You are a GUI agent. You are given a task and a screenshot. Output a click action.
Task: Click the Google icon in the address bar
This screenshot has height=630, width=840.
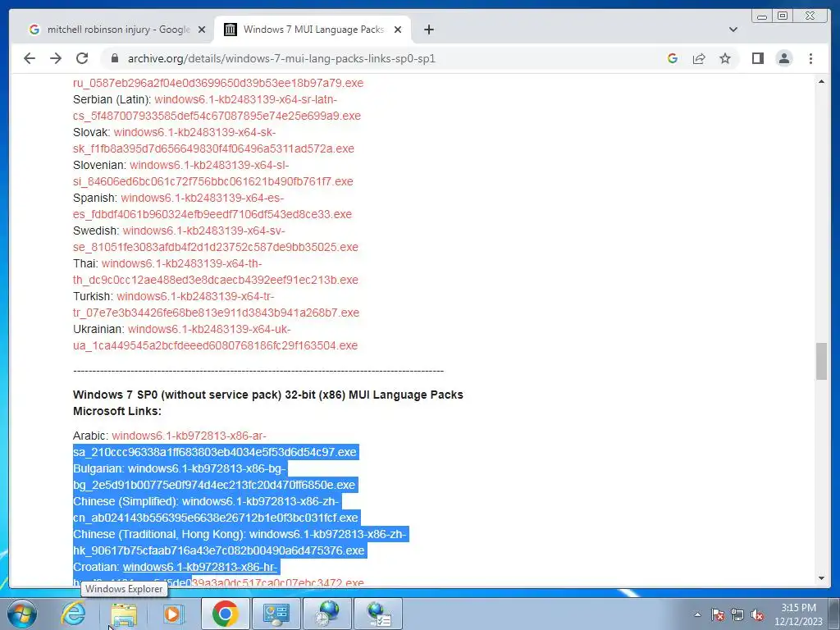673,58
